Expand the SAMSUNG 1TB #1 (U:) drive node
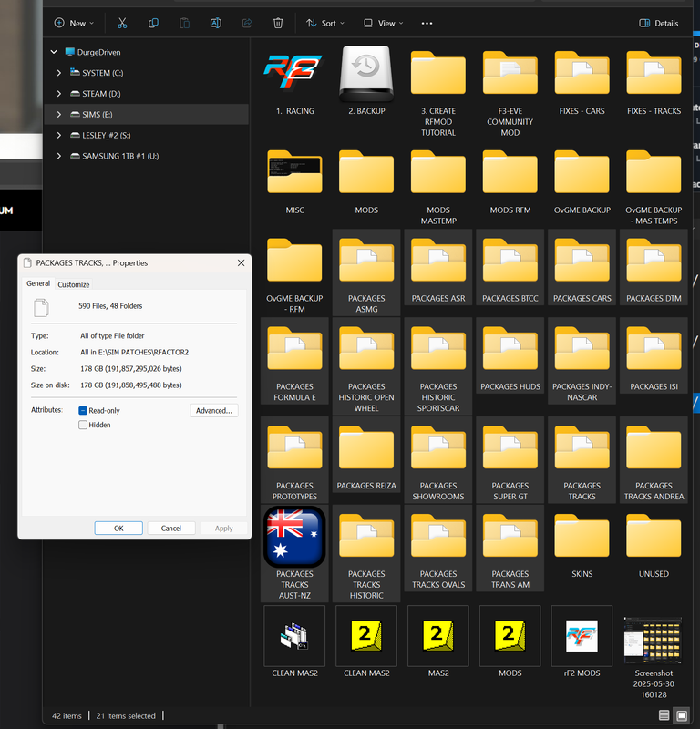Screen dimensions: 700x729 58,156
